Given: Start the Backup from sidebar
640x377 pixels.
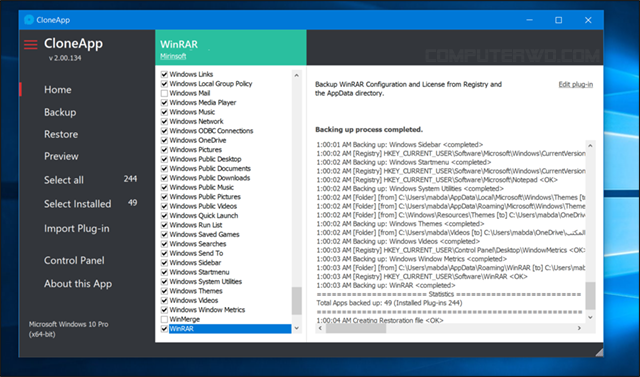Looking at the screenshot, I should point(60,112).
